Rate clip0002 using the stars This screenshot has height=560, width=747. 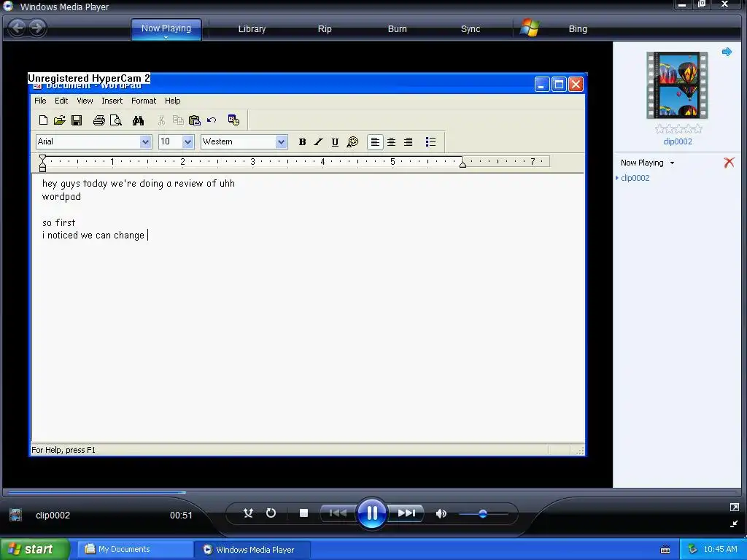pyautogui.click(x=678, y=128)
